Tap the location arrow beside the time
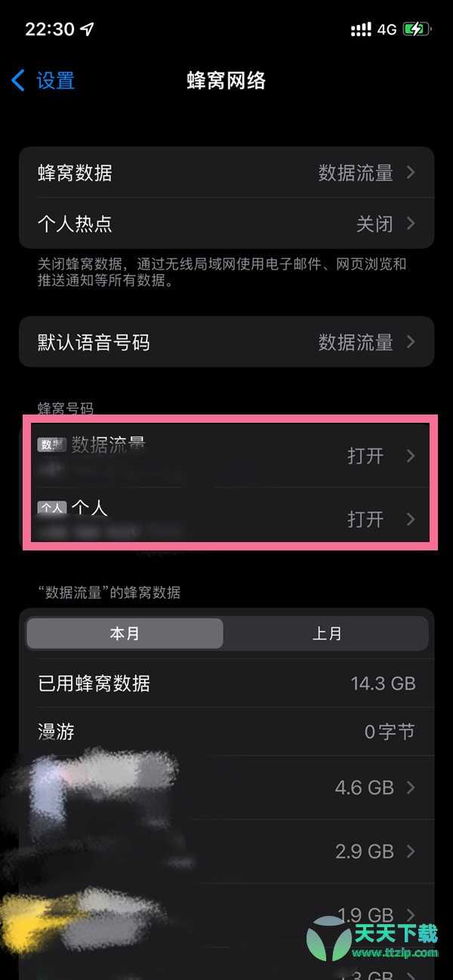The image size is (453, 980). point(88,29)
